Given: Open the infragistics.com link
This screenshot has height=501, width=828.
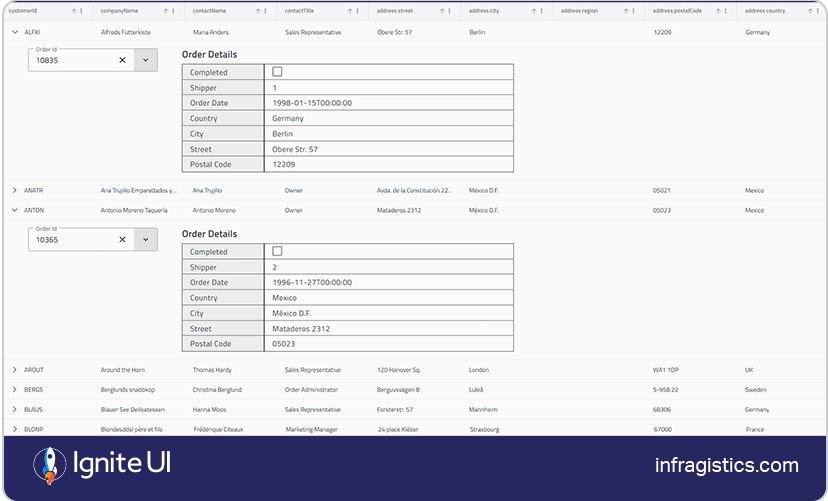Looking at the screenshot, I should pos(727,465).
